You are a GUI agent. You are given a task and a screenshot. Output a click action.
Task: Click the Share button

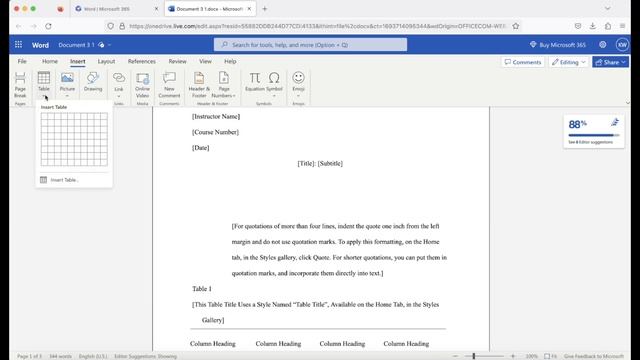610,62
